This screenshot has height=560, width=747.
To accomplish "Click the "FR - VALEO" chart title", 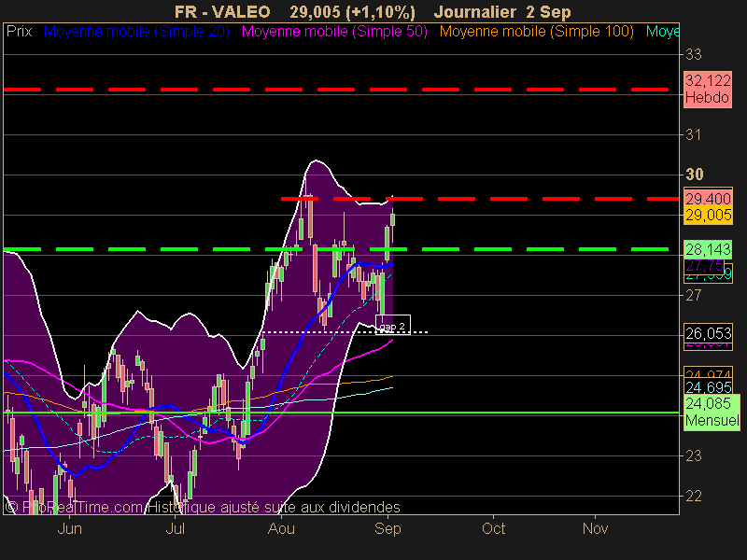I will pyautogui.click(x=222, y=11).
